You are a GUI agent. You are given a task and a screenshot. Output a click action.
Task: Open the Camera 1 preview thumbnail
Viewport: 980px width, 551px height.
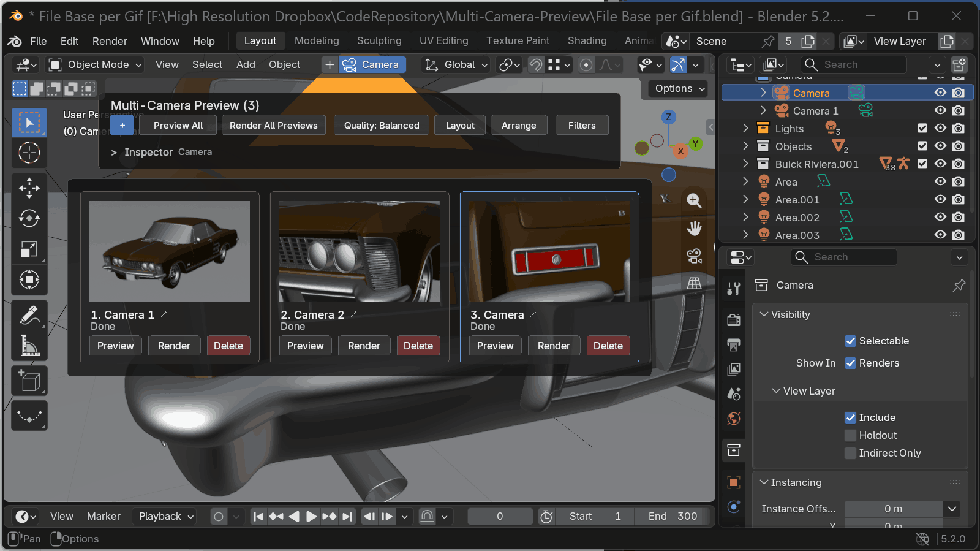click(x=170, y=251)
